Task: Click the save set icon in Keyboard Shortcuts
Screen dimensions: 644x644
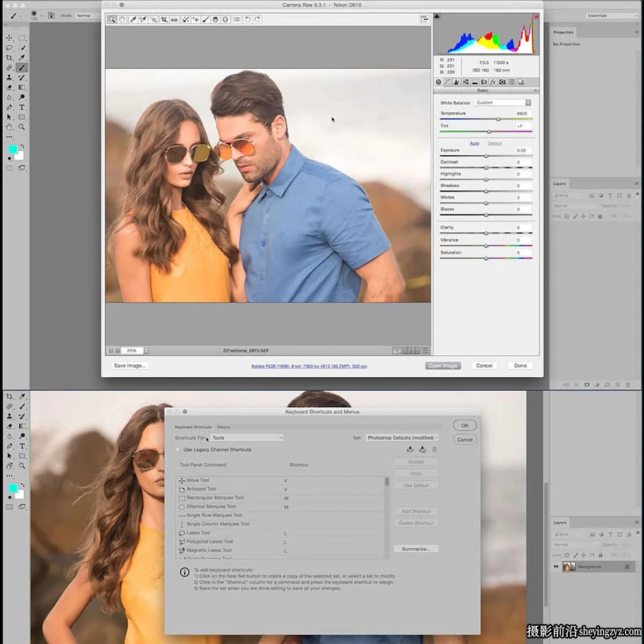Action: [411, 449]
